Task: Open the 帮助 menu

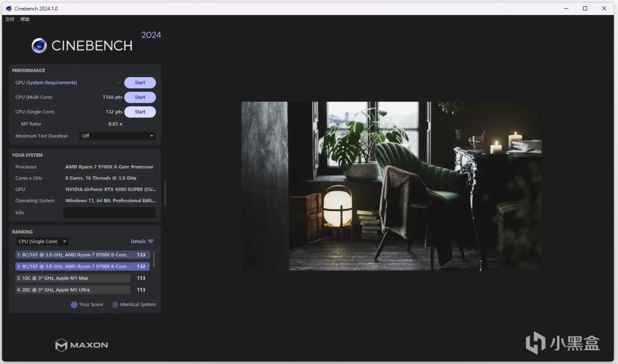Action: click(x=25, y=19)
